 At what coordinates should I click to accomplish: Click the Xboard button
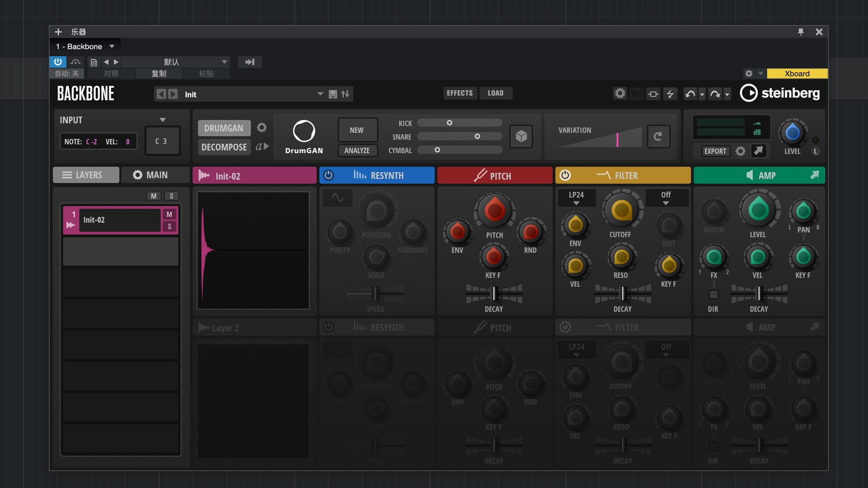click(797, 74)
